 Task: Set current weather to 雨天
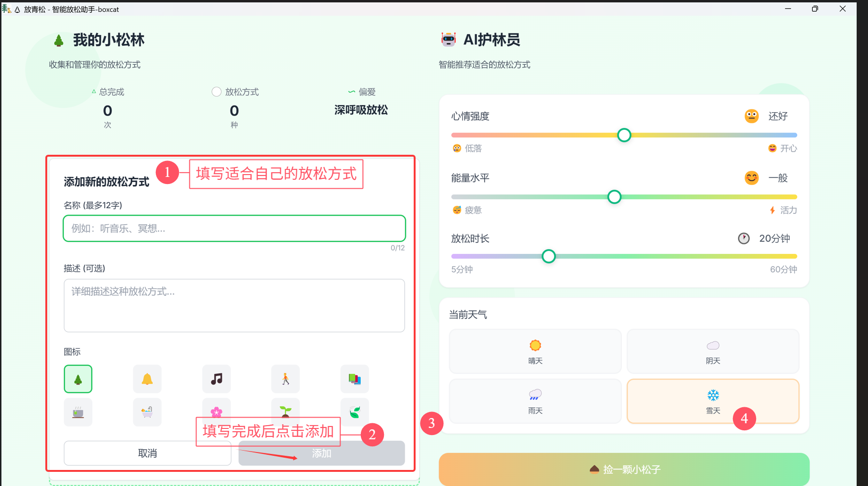click(x=535, y=401)
